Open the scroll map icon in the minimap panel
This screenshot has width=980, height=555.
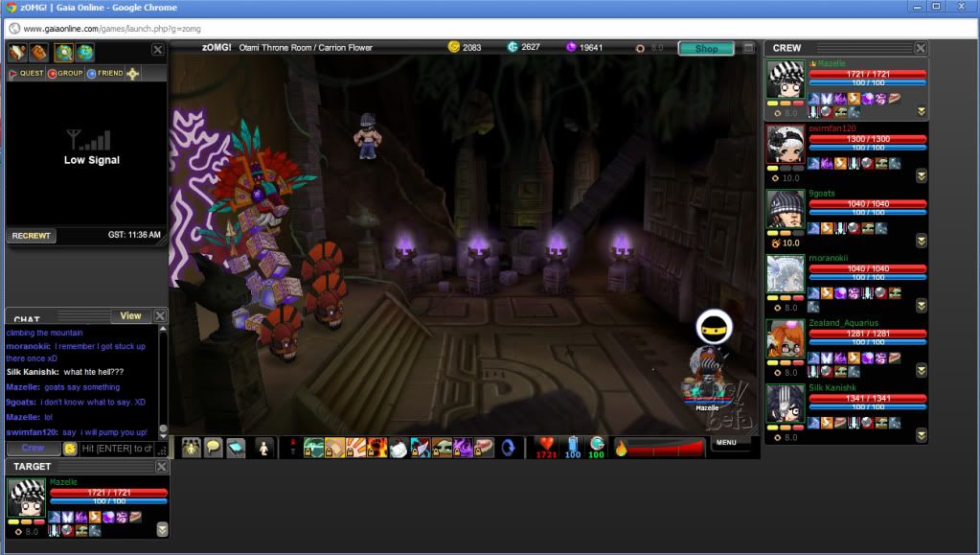click(17, 53)
